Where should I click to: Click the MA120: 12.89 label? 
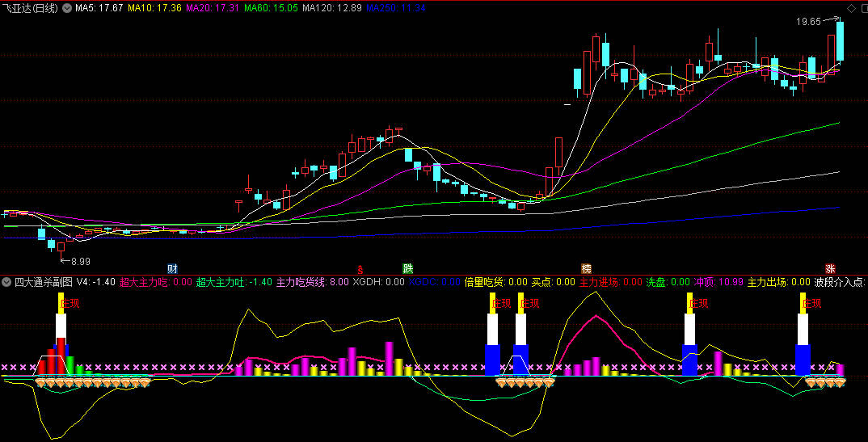[332, 8]
